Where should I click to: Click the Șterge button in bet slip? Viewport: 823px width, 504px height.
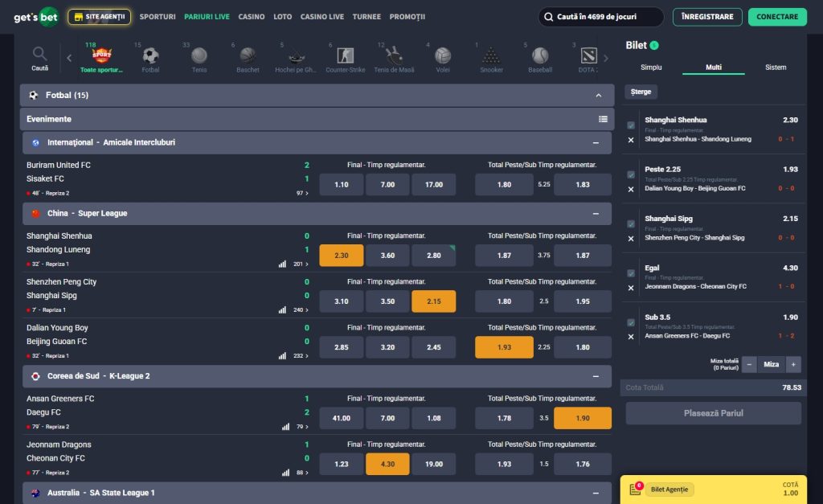click(x=641, y=92)
